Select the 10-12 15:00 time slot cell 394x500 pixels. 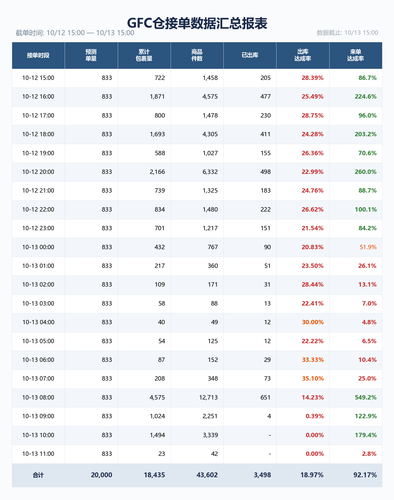click(38, 78)
